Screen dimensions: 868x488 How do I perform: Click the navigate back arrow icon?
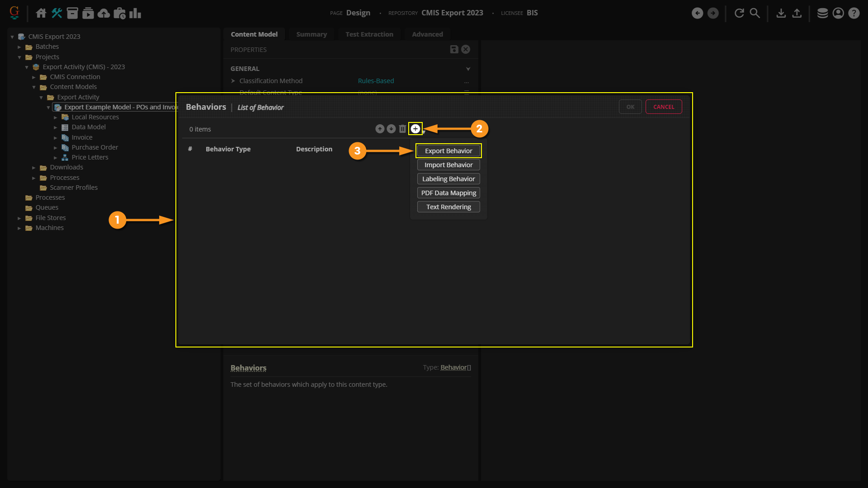tap(697, 13)
